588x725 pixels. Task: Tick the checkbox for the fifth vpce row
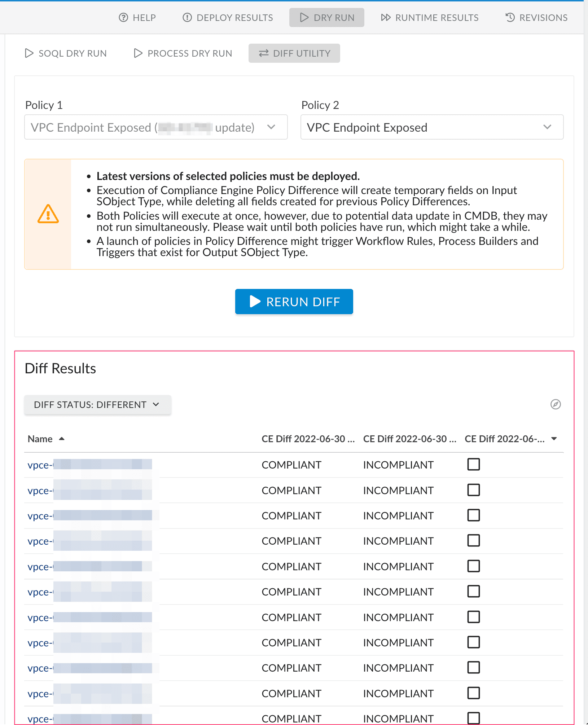tap(473, 566)
